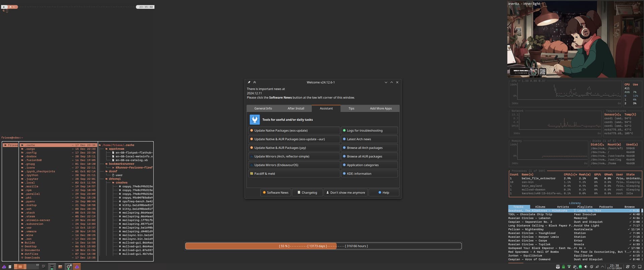Select the Assistant tab
This screenshot has width=644, height=270.
pyautogui.click(x=326, y=108)
